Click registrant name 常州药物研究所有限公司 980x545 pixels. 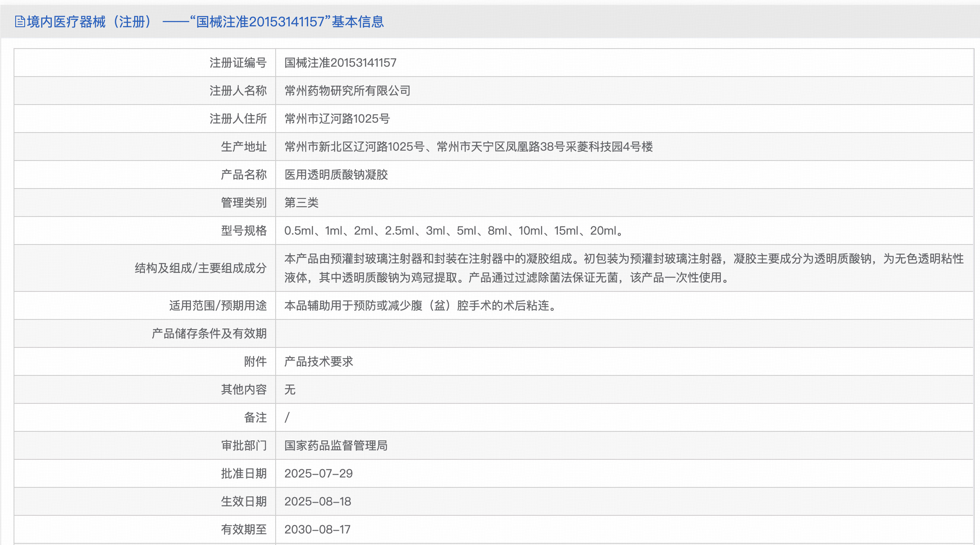[347, 91]
